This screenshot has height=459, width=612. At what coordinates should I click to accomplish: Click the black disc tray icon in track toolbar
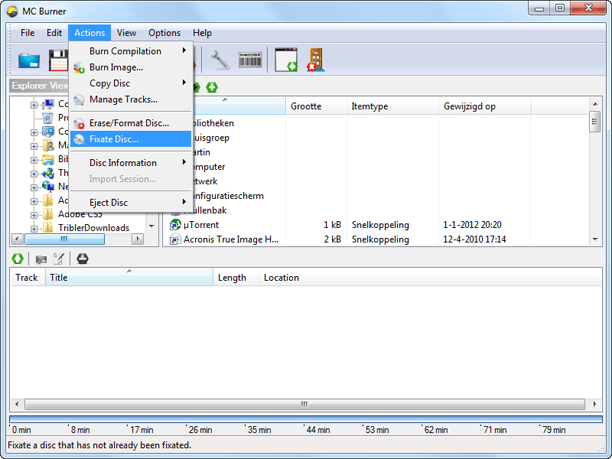(x=82, y=258)
